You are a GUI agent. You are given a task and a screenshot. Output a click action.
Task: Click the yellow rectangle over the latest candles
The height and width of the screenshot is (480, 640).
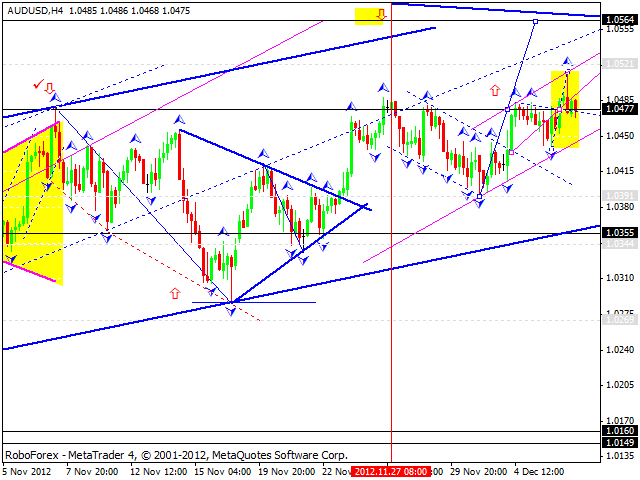(565, 110)
